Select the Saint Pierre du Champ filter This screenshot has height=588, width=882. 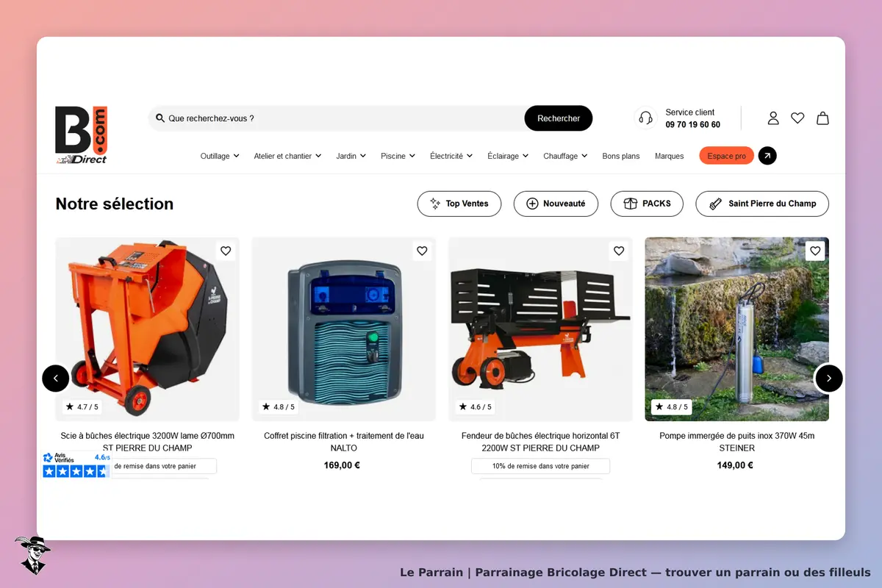point(762,204)
